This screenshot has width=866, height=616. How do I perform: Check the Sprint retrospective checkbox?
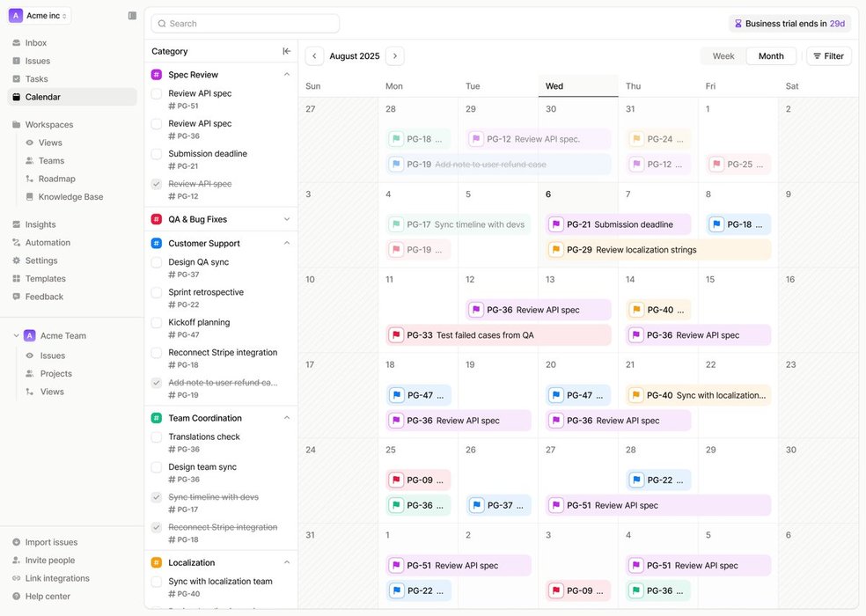pos(157,292)
